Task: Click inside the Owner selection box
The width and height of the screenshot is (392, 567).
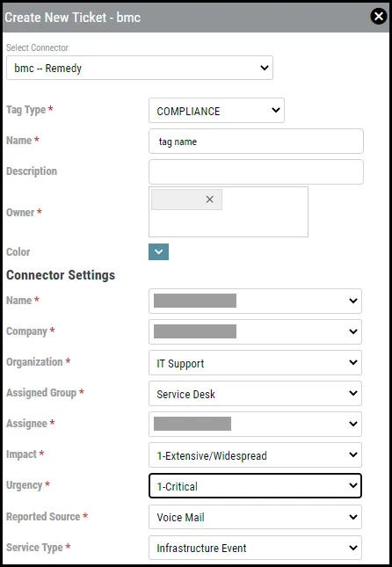Action: (x=229, y=212)
